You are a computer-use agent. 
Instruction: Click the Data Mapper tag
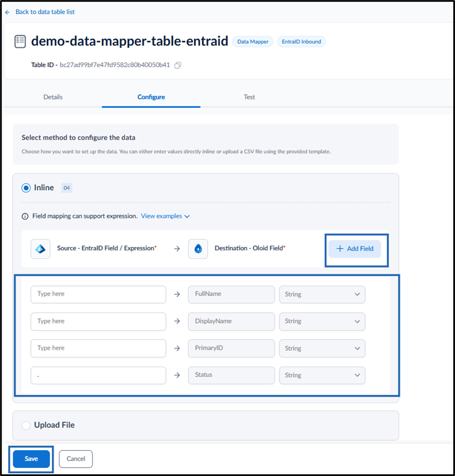pos(253,42)
